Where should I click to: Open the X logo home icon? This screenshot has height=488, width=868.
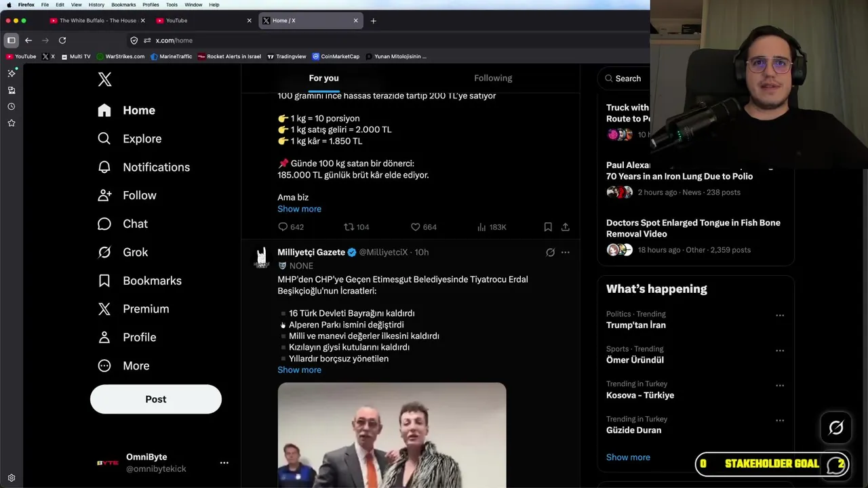[x=104, y=79]
